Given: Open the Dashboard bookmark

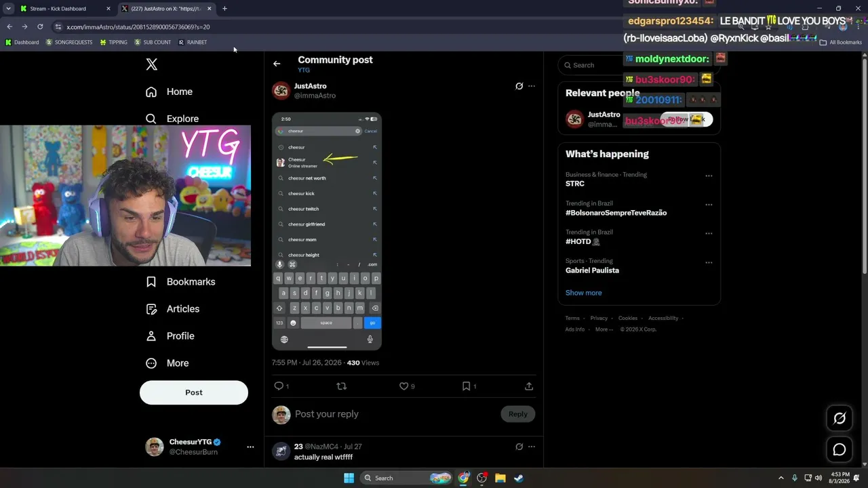Looking at the screenshot, I should pos(22,42).
